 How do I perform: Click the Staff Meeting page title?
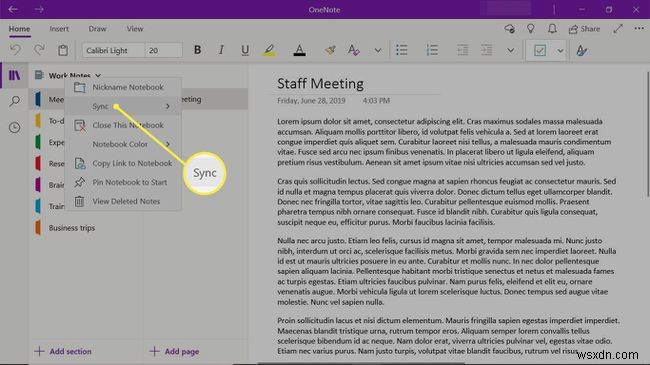point(320,83)
